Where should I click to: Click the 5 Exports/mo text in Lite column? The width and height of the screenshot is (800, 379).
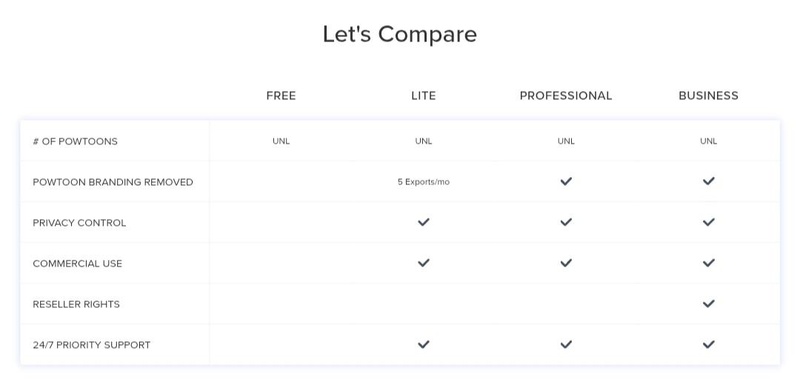[x=423, y=182]
